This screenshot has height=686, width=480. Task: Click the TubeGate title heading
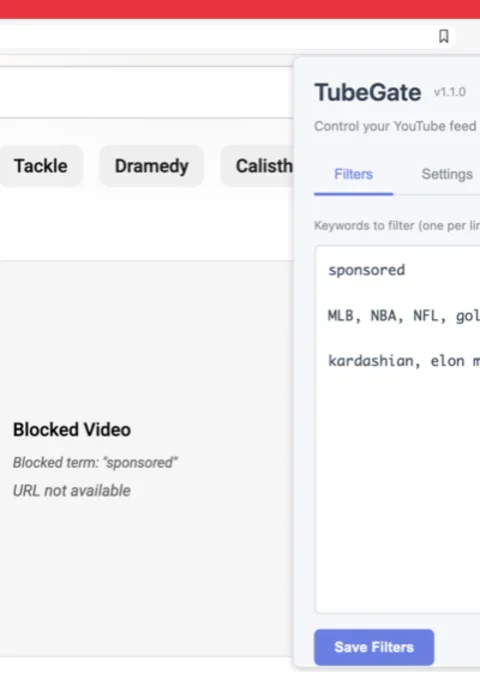pos(368,92)
